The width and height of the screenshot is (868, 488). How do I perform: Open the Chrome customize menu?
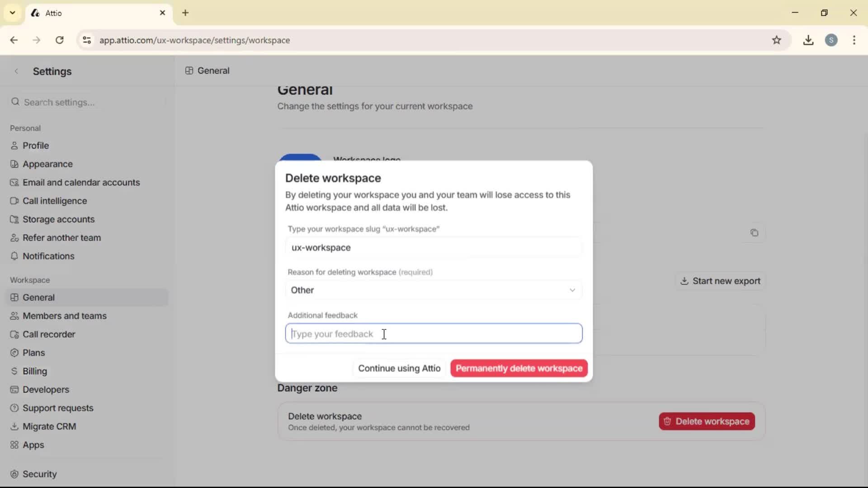(854, 40)
